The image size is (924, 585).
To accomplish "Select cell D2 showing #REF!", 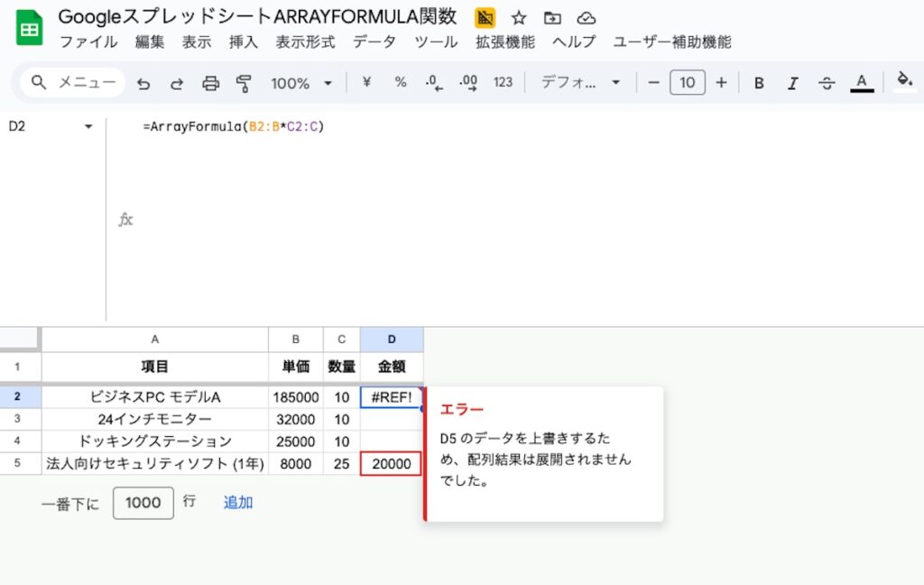I will [x=392, y=397].
